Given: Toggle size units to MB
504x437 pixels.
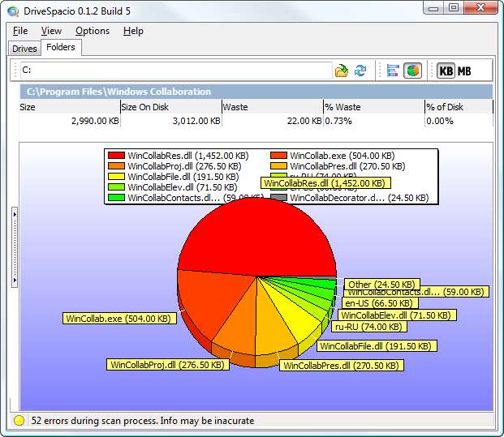Looking at the screenshot, I should (464, 71).
